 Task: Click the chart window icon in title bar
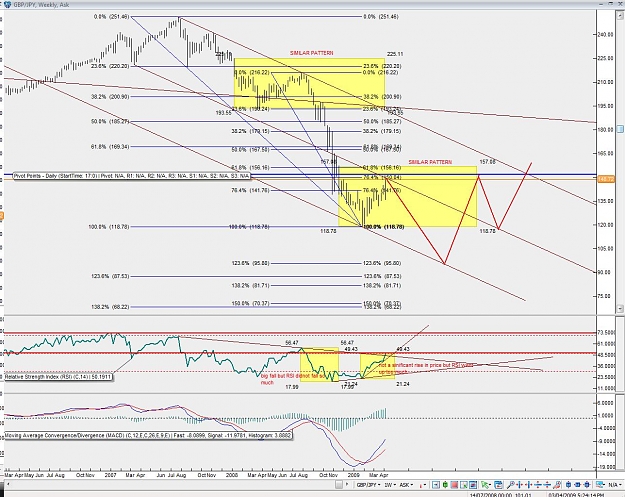point(8,4)
